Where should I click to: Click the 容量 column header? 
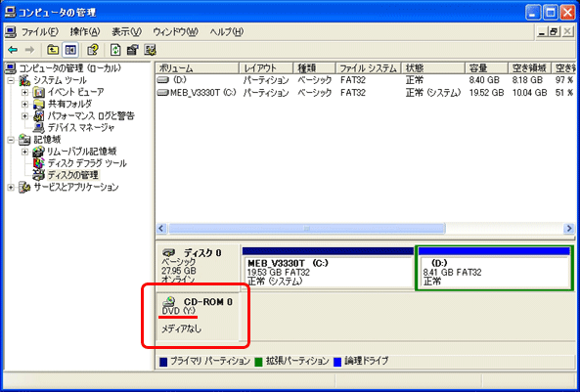coord(486,68)
